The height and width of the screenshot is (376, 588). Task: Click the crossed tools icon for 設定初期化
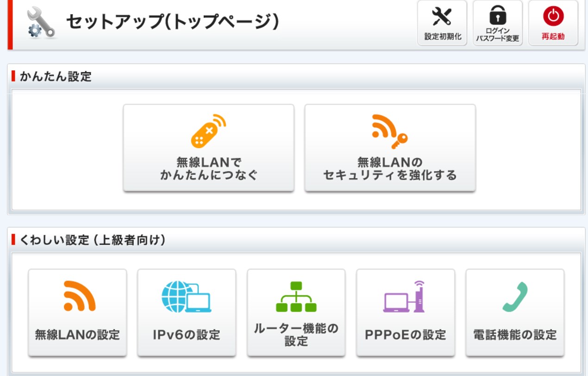442,15
